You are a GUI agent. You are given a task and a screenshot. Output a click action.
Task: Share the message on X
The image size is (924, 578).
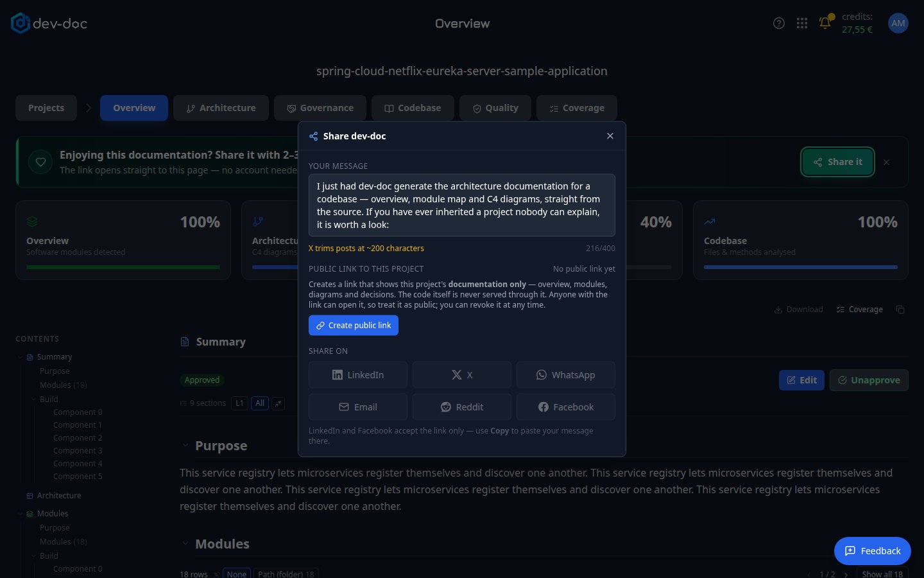coord(462,375)
